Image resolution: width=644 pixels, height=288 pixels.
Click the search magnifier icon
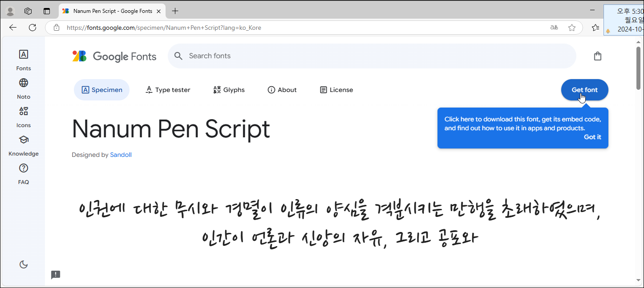click(178, 56)
